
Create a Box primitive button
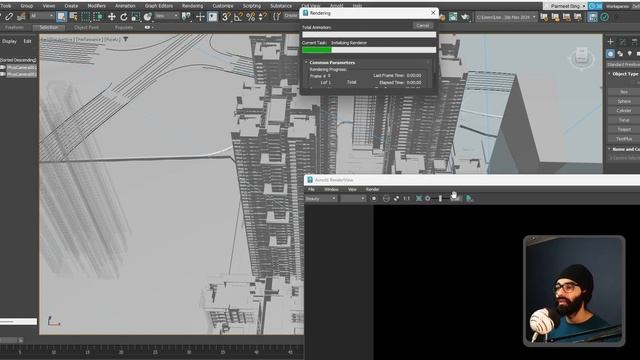coord(624,92)
